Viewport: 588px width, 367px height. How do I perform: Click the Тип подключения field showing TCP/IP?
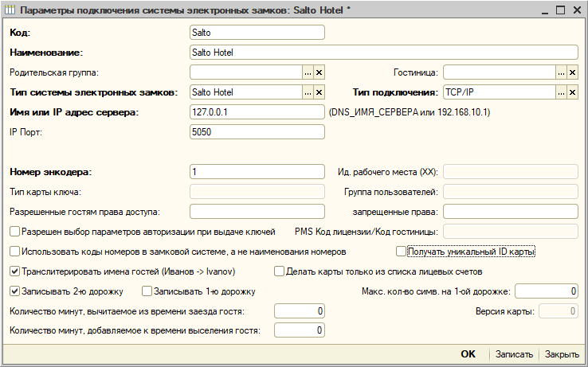coord(500,92)
